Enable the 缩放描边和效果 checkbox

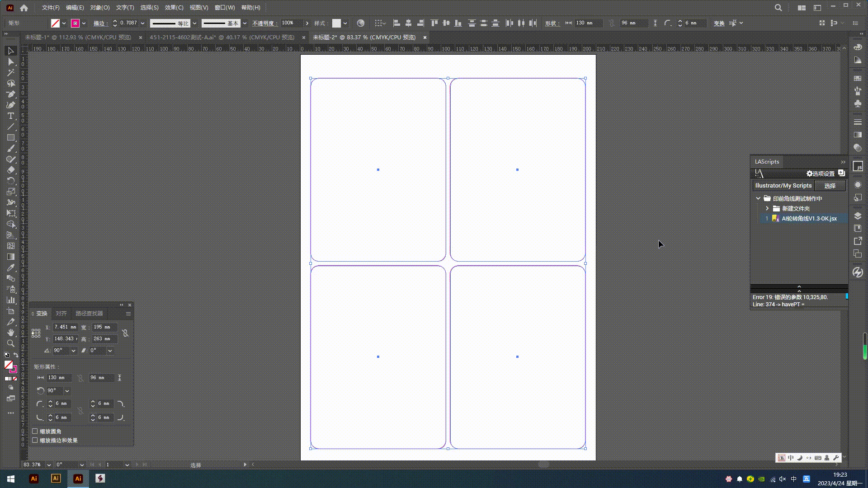[35, 440]
